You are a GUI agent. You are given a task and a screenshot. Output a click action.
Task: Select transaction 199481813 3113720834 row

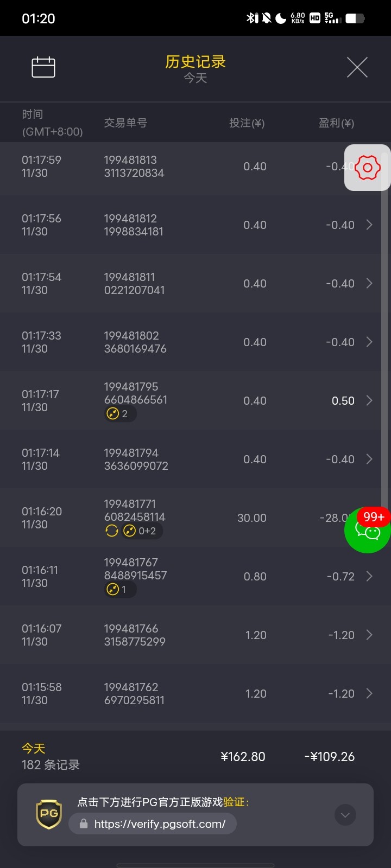coord(134,167)
